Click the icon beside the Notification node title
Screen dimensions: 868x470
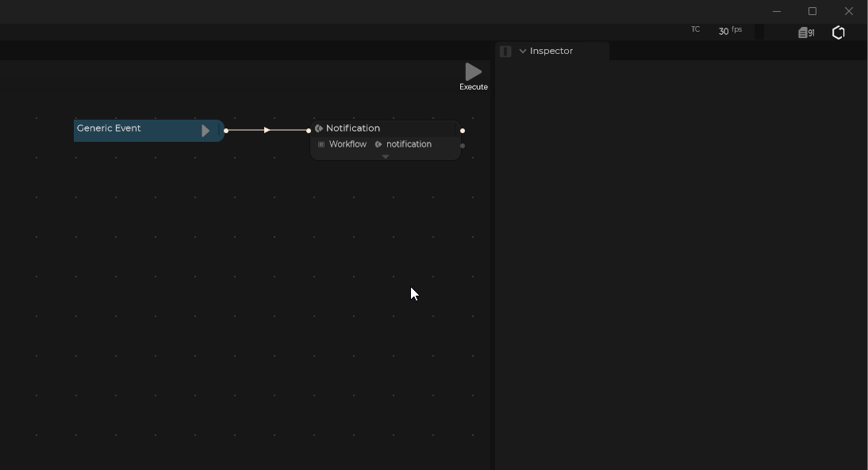(319, 128)
